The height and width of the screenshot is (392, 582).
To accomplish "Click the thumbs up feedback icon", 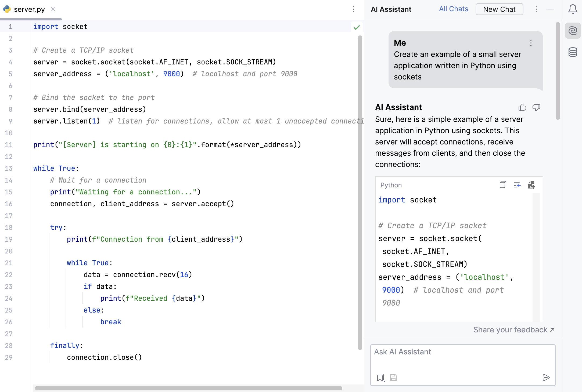I will (x=522, y=107).
